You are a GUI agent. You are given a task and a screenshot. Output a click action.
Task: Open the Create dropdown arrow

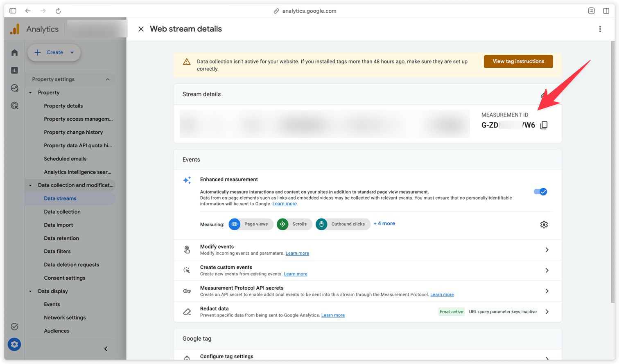click(72, 52)
